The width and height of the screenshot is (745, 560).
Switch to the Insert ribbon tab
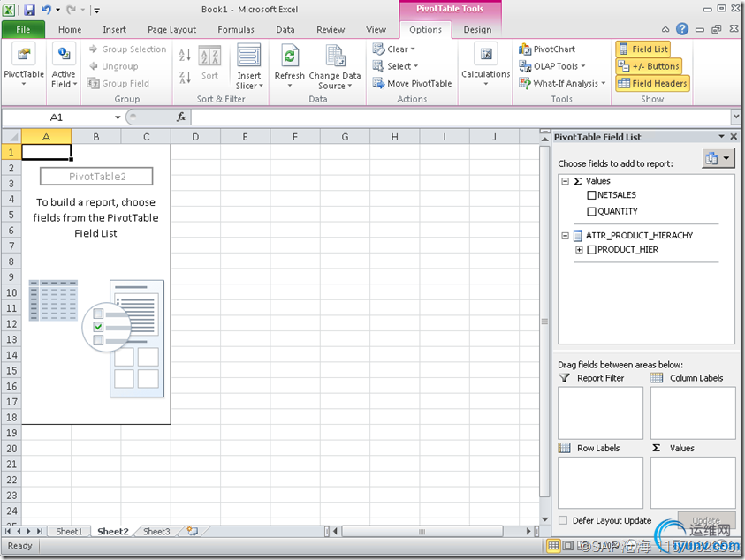pyautogui.click(x=115, y=29)
